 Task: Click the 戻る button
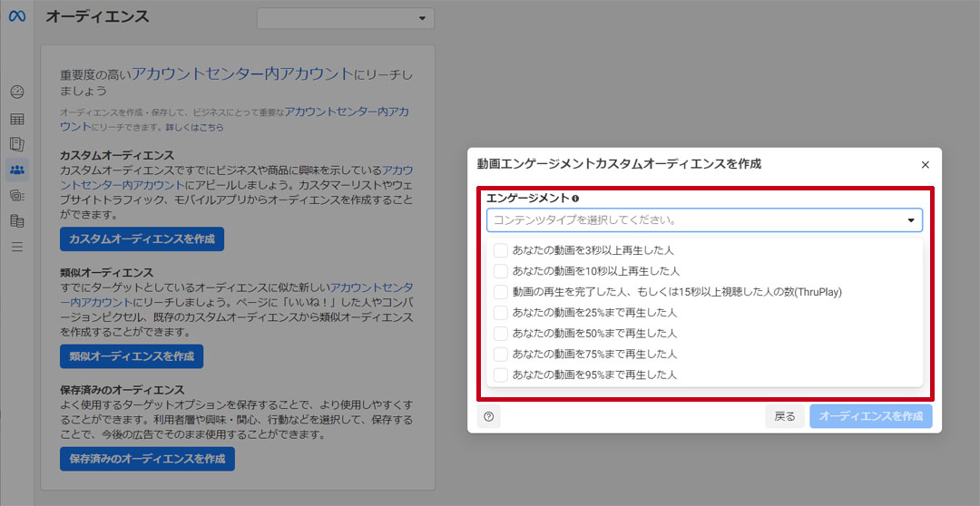(785, 416)
